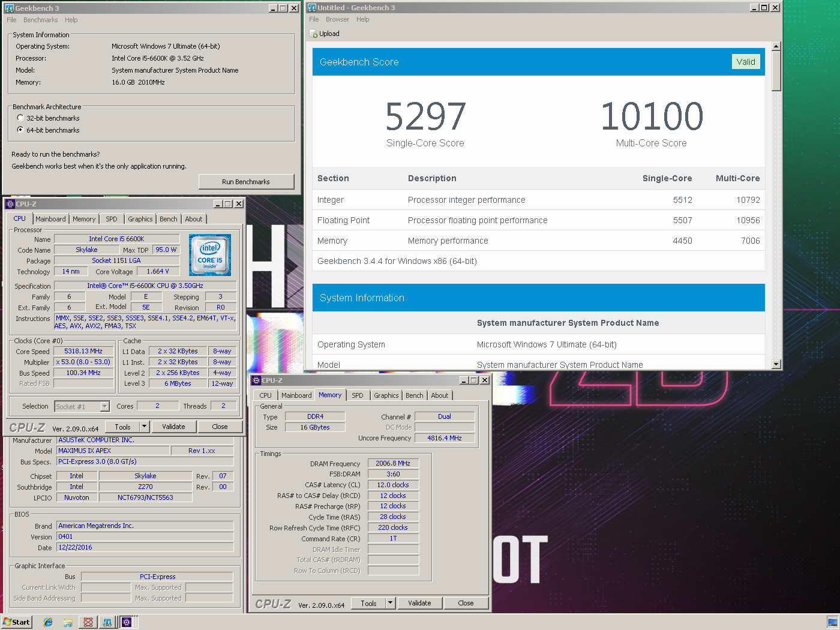Open the Start menu
The image size is (840, 630).
click(x=16, y=622)
